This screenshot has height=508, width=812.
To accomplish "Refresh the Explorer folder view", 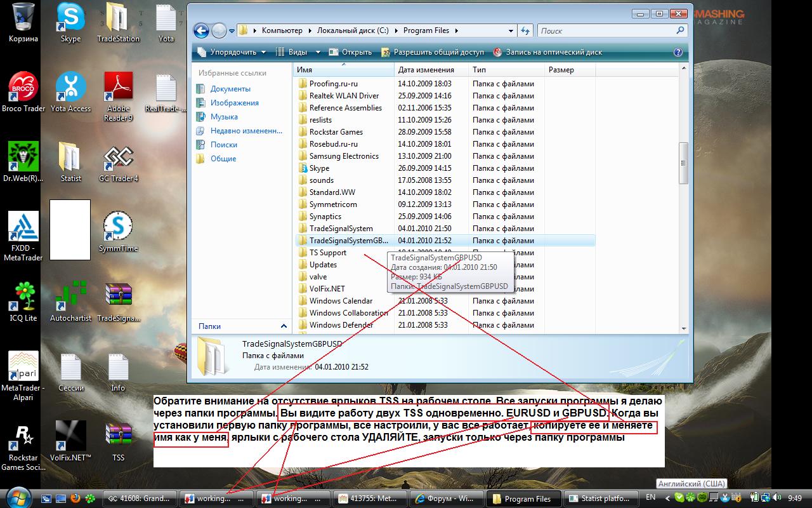I will click(525, 30).
